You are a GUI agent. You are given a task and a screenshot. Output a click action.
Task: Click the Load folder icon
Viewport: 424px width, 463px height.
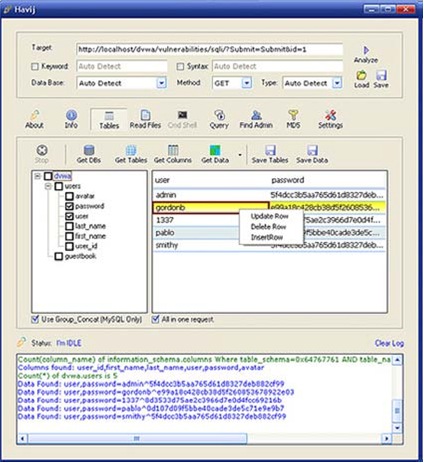tap(361, 75)
